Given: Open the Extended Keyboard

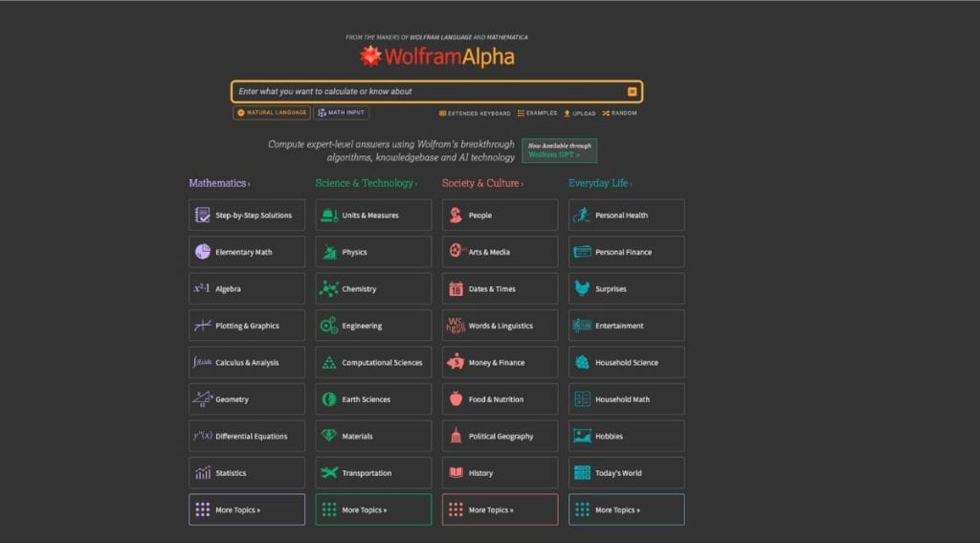Looking at the screenshot, I should click(x=475, y=113).
